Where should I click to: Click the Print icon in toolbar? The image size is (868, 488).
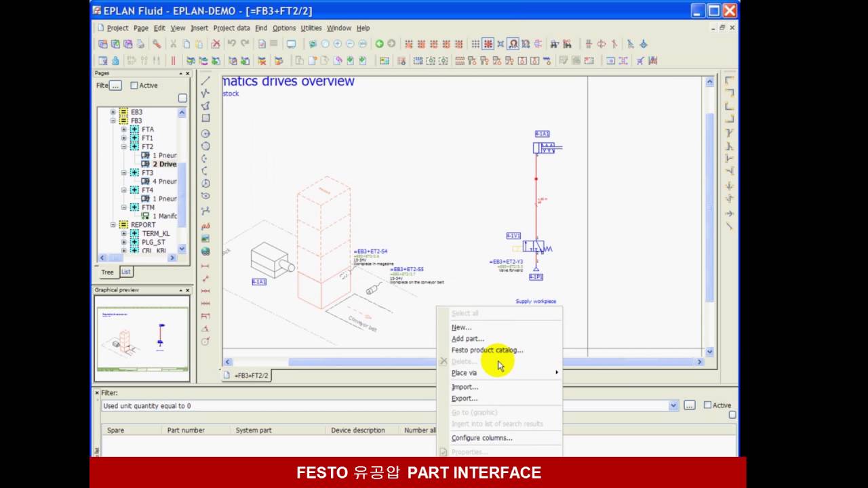click(141, 44)
